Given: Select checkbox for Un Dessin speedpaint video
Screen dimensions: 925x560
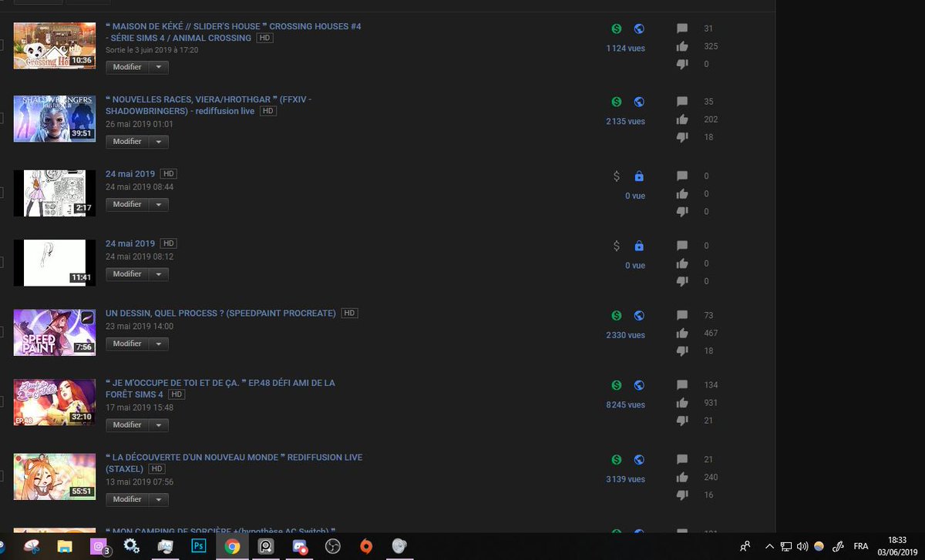Looking at the screenshot, I should (1, 333).
